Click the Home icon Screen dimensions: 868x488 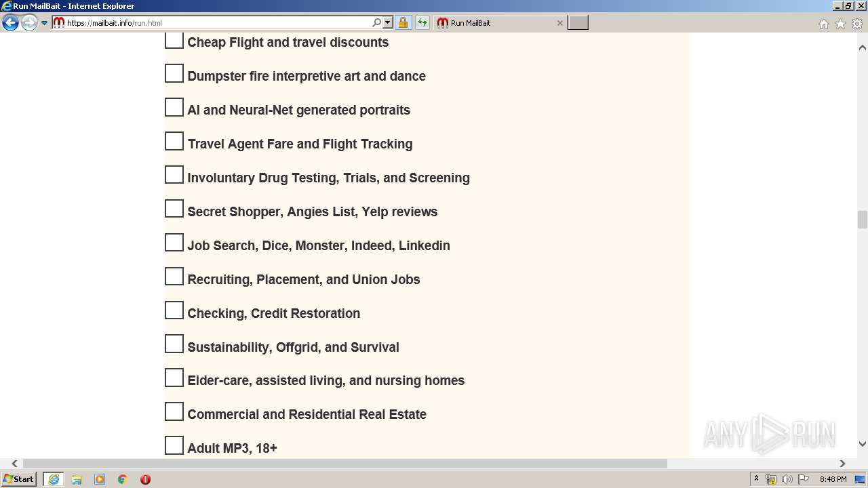pyautogui.click(x=823, y=24)
